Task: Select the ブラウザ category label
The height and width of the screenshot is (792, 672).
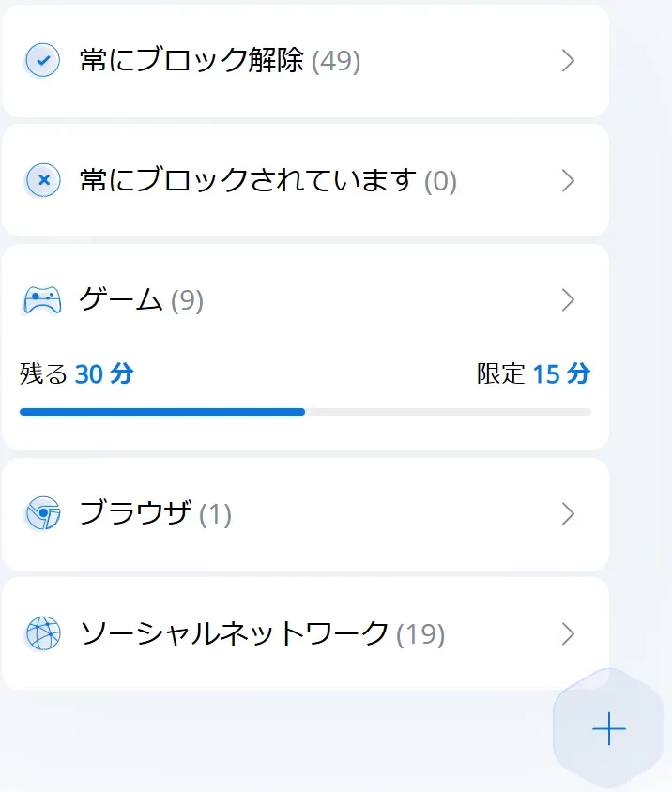Action: 135,514
